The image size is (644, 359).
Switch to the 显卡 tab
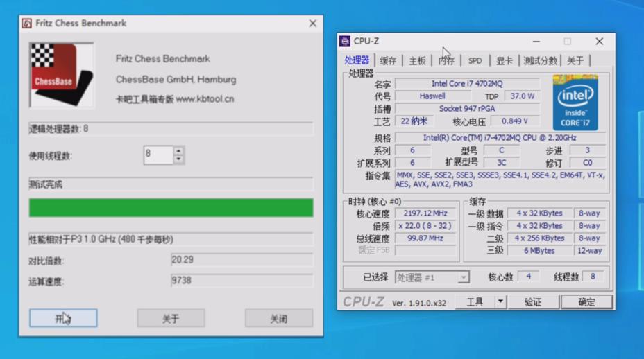coord(505,61)
